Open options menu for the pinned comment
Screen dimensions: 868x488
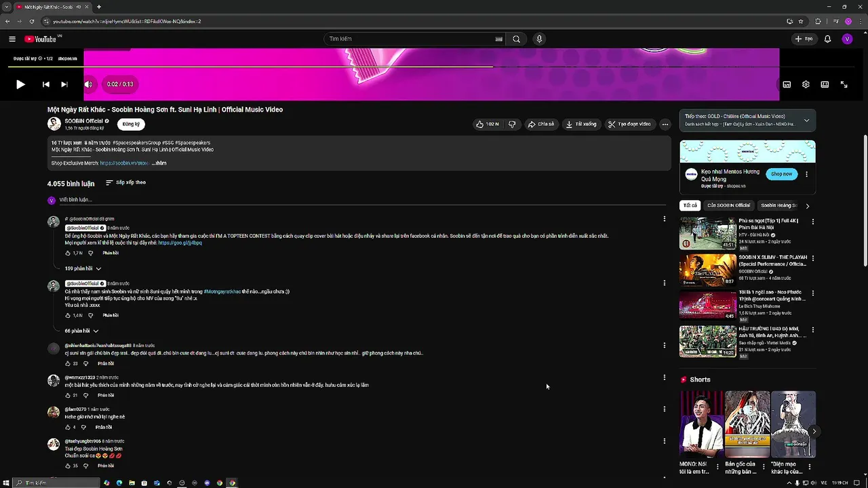click(x=665, y=219)
